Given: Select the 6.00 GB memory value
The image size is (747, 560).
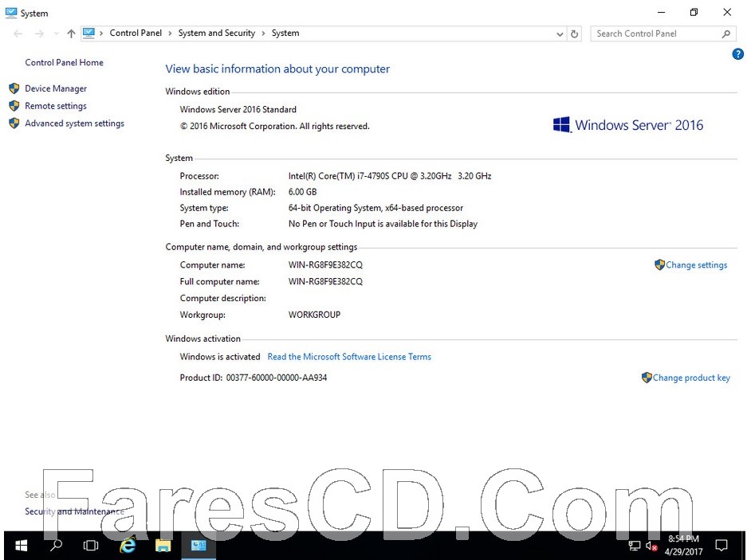Looking at the screenshot, I should (302, 192).
